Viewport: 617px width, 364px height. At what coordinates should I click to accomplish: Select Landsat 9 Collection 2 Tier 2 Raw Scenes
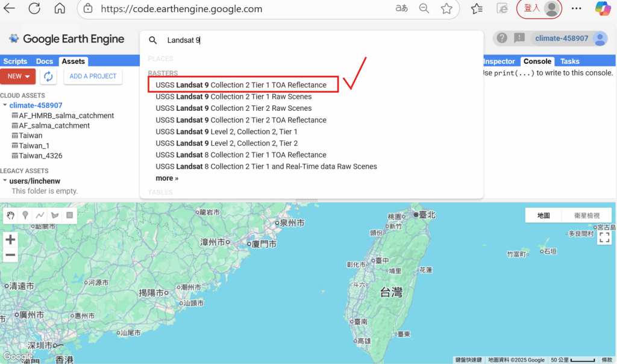coord(233,108)
